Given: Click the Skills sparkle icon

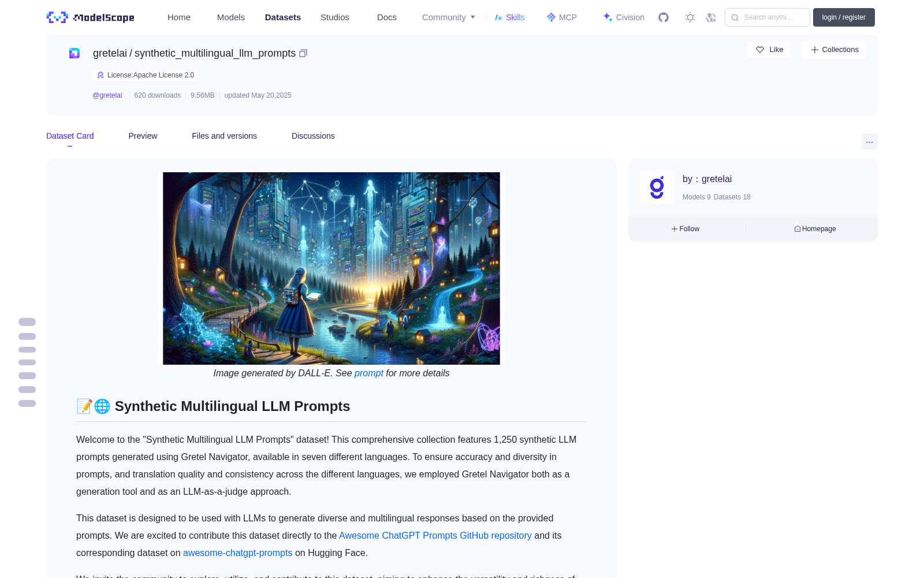Looking at the screenshot, I should coord(498,17).
